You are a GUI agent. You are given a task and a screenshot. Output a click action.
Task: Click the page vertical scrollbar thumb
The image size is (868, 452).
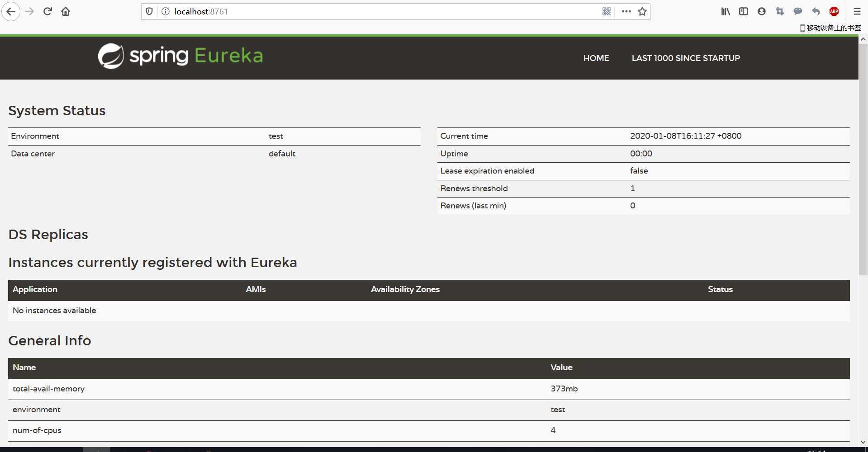point(863,159)
